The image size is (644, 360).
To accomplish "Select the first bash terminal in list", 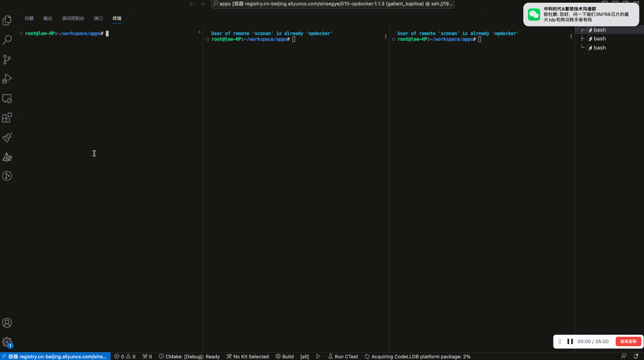I will (x=599, y=30).
